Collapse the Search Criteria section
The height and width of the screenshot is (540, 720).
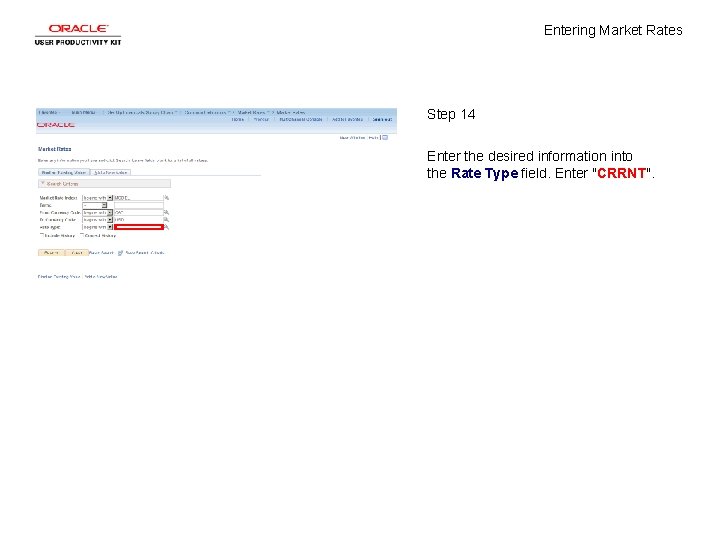coord(43,184)
